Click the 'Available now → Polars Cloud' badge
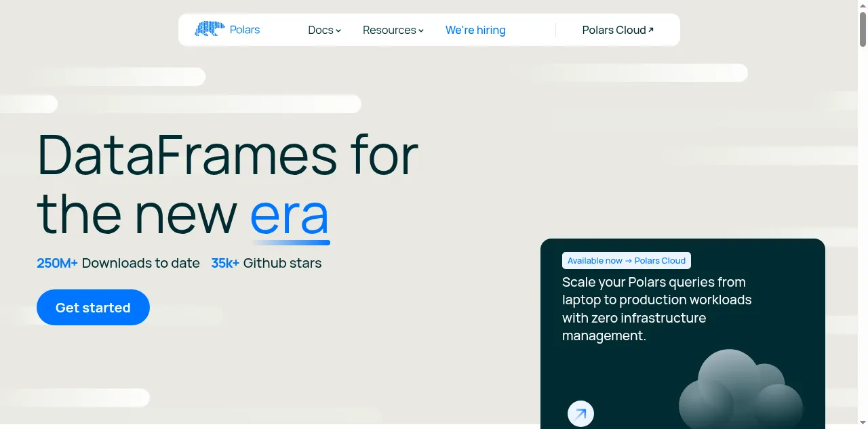This screenshot has width=868, height=429. coord(627,260)
